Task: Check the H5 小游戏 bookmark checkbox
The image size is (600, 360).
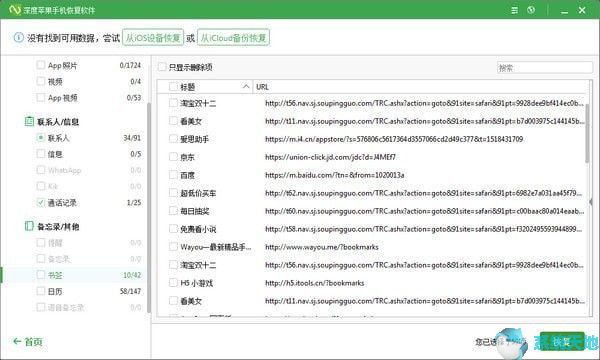Action: [x=173, y=283]
